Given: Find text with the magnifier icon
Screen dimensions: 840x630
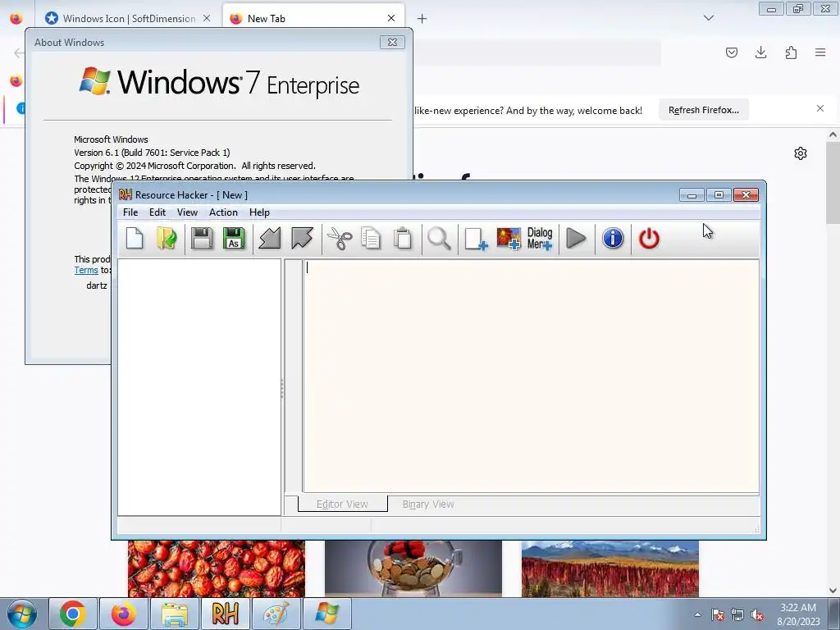Looking at the screenshot, I should click(x=439, y=239).
